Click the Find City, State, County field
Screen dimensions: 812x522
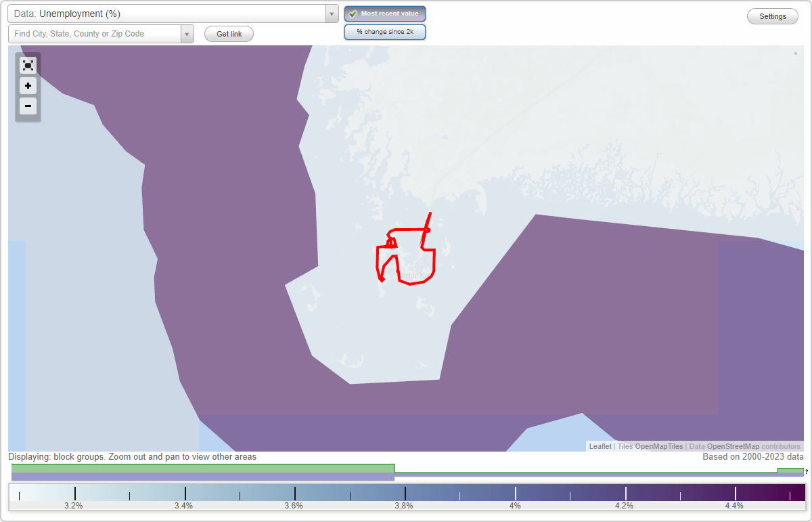tap(95, 34)
